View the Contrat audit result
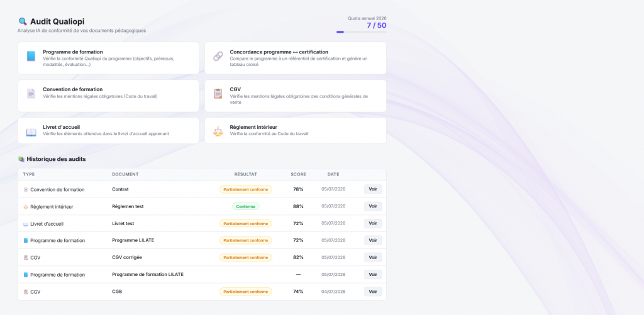 tap(373, 189)
